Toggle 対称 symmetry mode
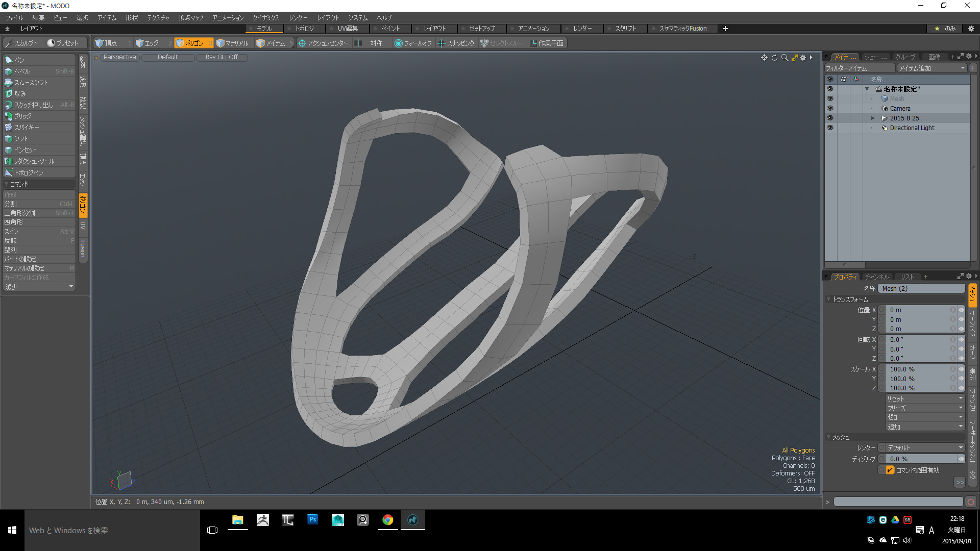 click(x=371, y=43)
